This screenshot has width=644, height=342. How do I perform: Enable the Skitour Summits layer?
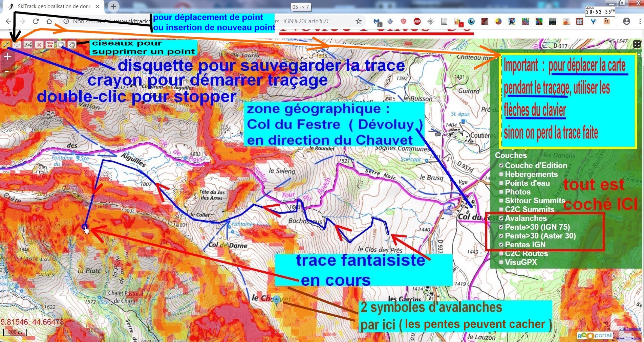click(501, 201)
